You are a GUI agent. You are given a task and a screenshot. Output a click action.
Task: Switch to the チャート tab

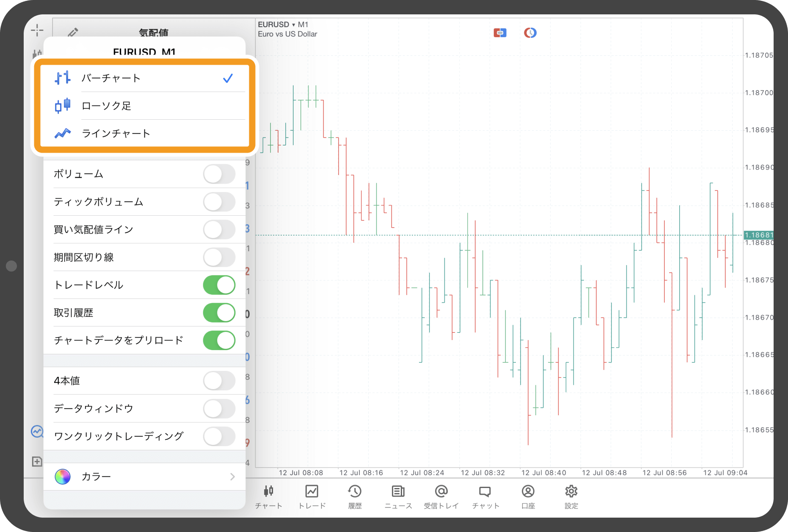coord(268,497)
